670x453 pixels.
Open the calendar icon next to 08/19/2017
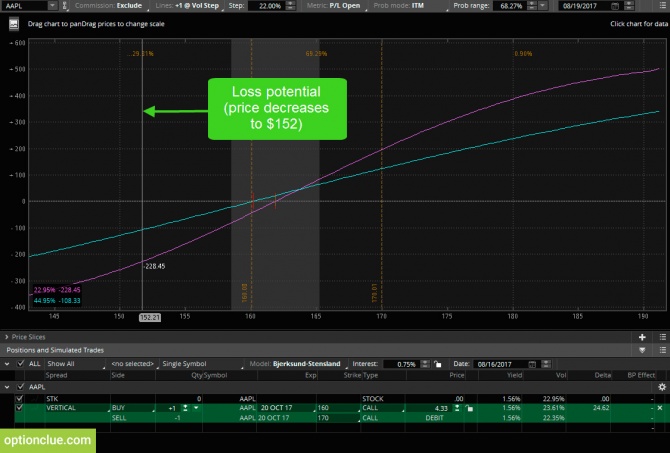click(615, 6)
